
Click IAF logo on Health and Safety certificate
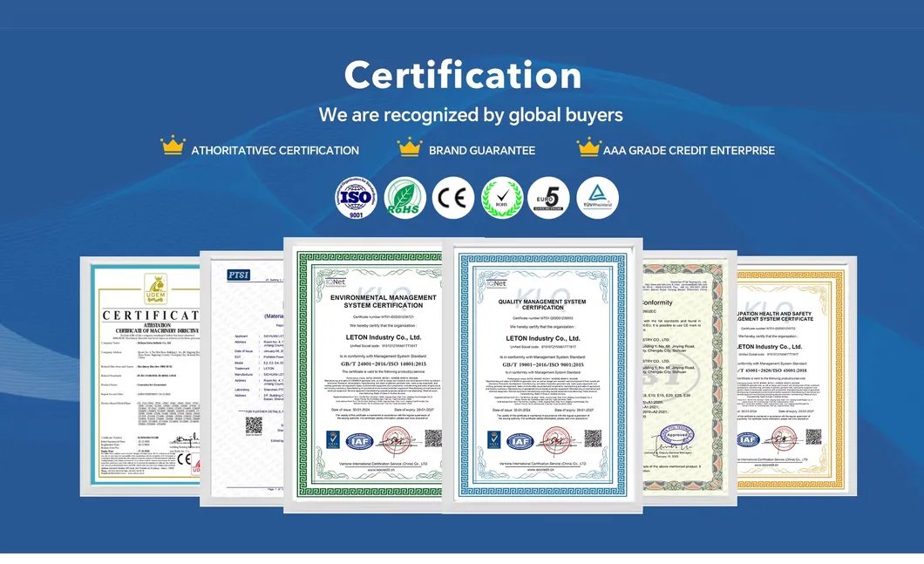(748, 439)
